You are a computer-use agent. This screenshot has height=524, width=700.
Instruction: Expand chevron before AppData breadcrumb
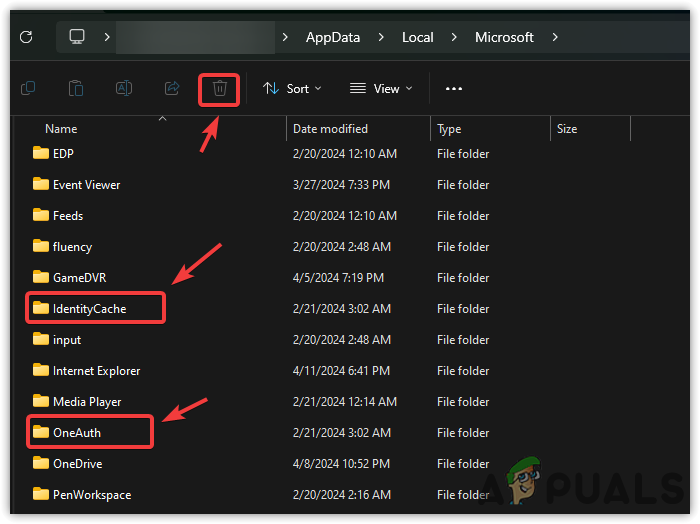(x=285, y=37)
